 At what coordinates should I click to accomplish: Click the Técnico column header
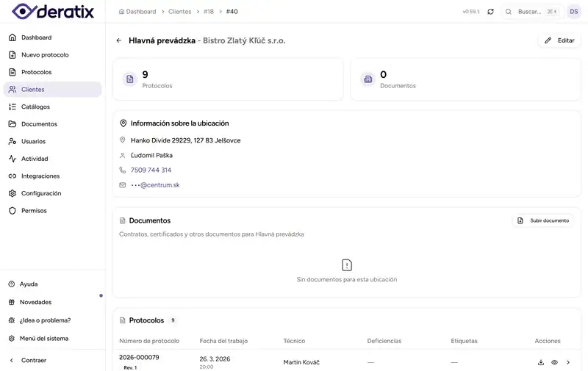tap(294, 341)
